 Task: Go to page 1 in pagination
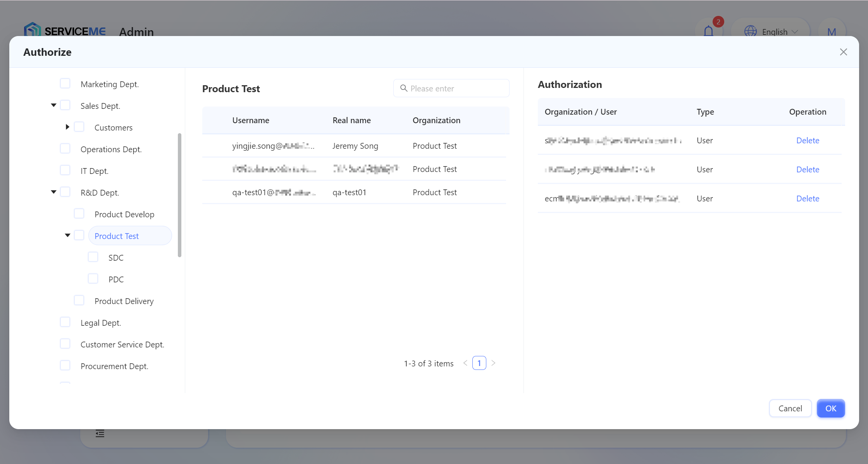[x=479, y=363]
